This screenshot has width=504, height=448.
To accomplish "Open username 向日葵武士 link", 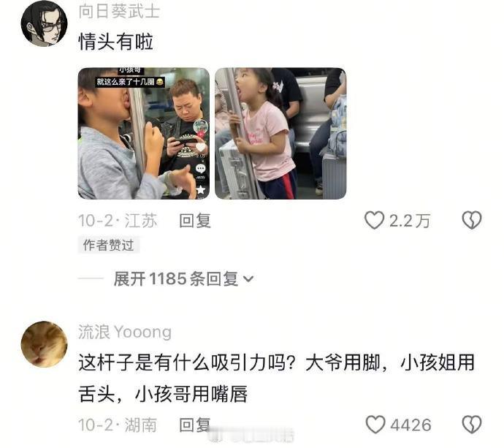I will pyautogui.click(x=119, y=11).
